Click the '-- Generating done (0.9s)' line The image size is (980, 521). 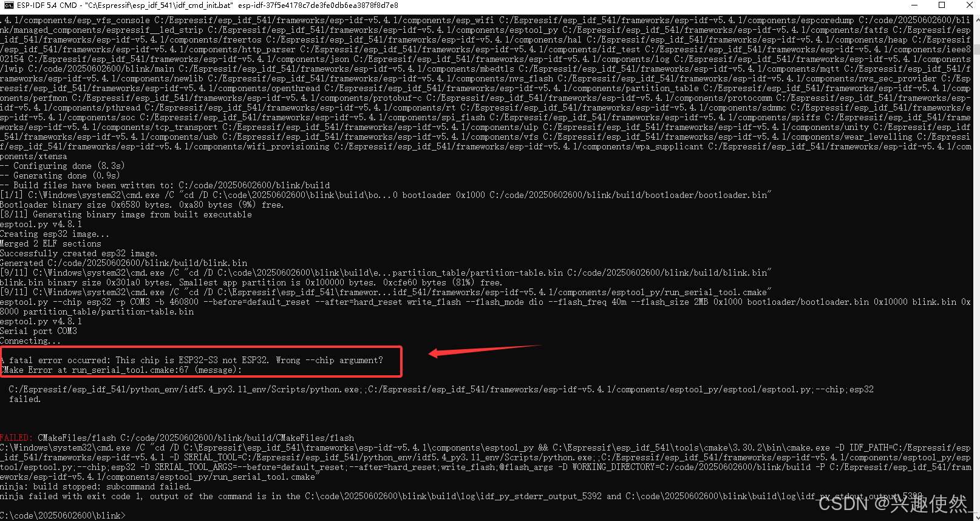tap(60, 175)
